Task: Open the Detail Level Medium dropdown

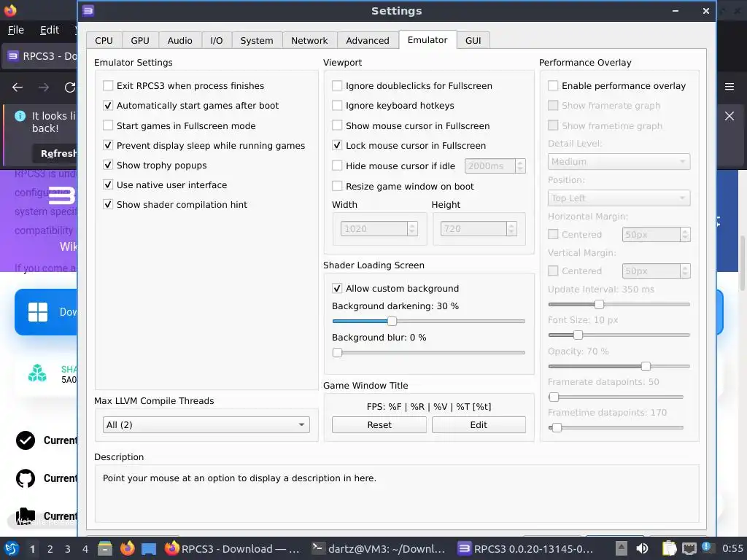Action: (x=619, y=162)
